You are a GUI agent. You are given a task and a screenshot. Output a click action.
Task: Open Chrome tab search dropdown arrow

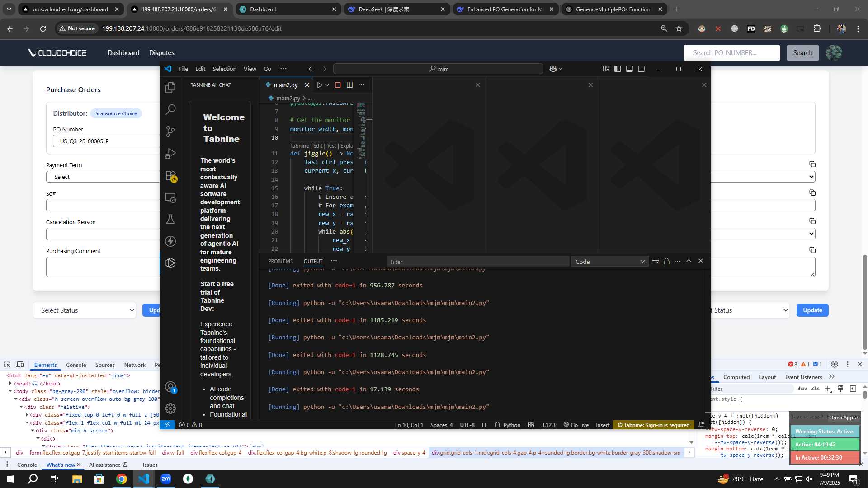9,9
